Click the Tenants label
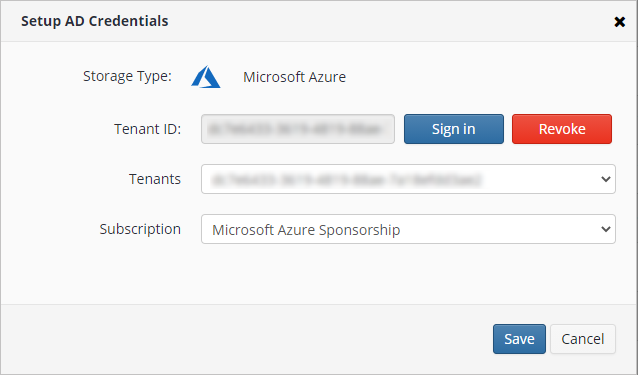The width and height of the screenshot is (638, 375). pyautogui.click(x=155, y=179)
